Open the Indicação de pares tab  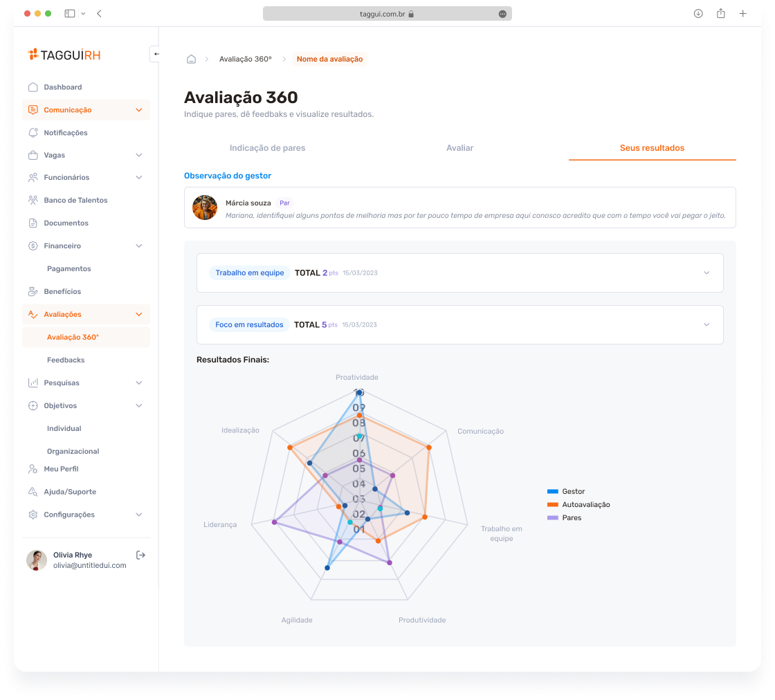(x=267, y=147)
